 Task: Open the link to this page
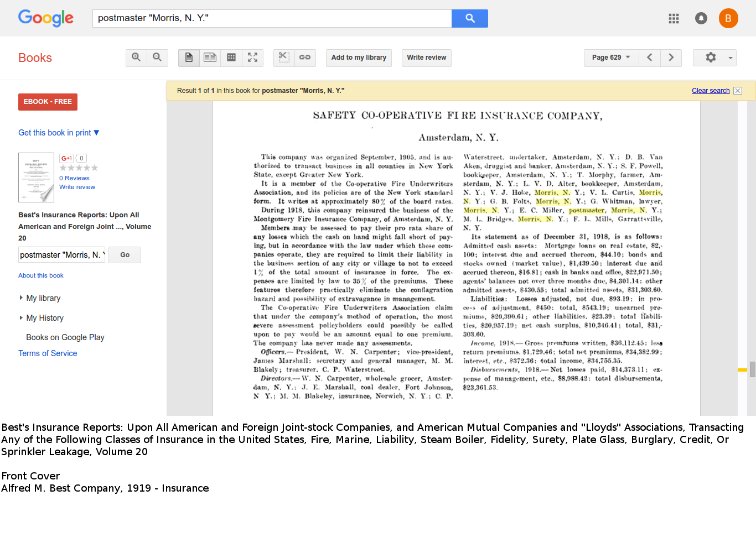click(305, 58)
